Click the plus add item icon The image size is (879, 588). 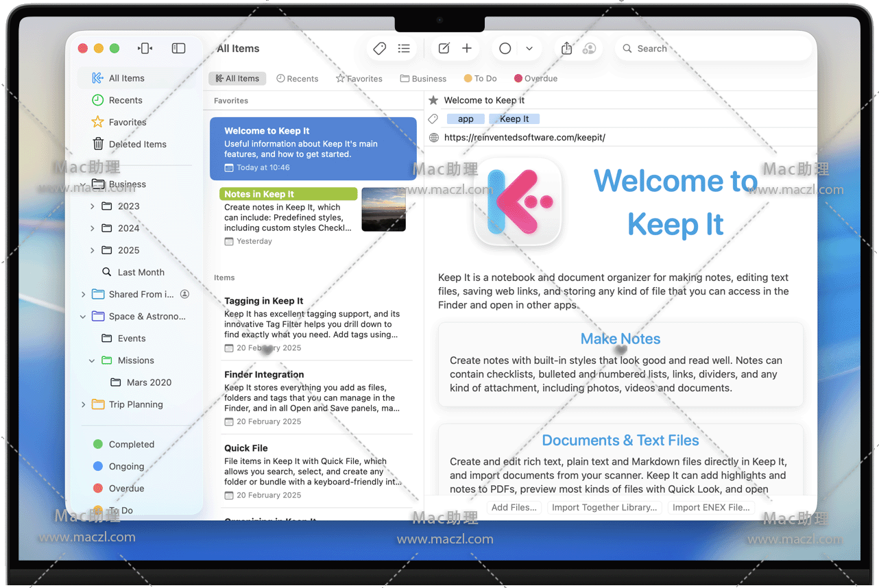tap(467, 49)
